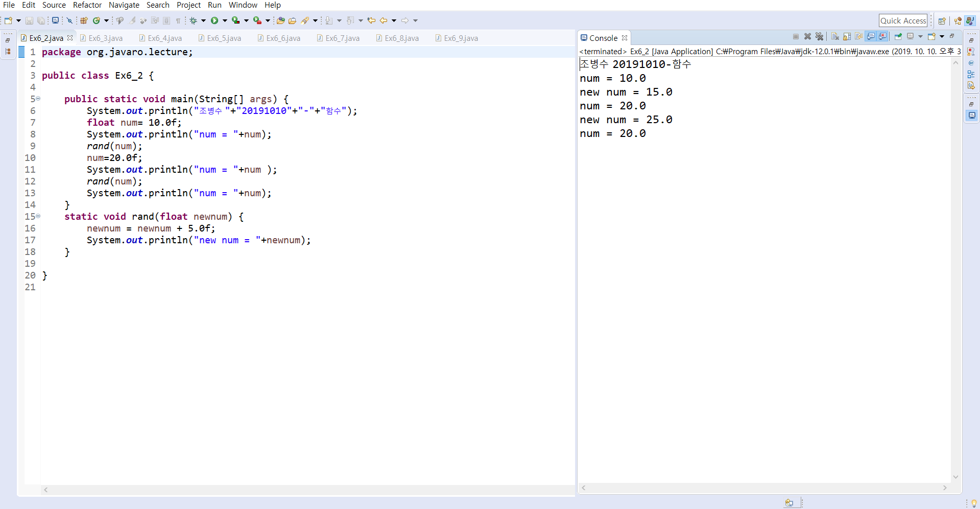Expand the Open Console dropdown arrow
980x509 pixels.
point(942,37)
